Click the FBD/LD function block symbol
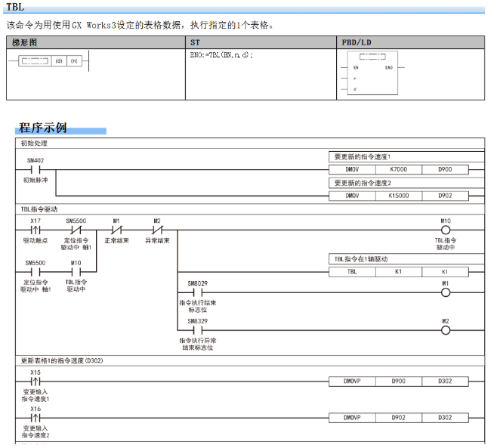 pyautogui.click(x=372, y=73)
